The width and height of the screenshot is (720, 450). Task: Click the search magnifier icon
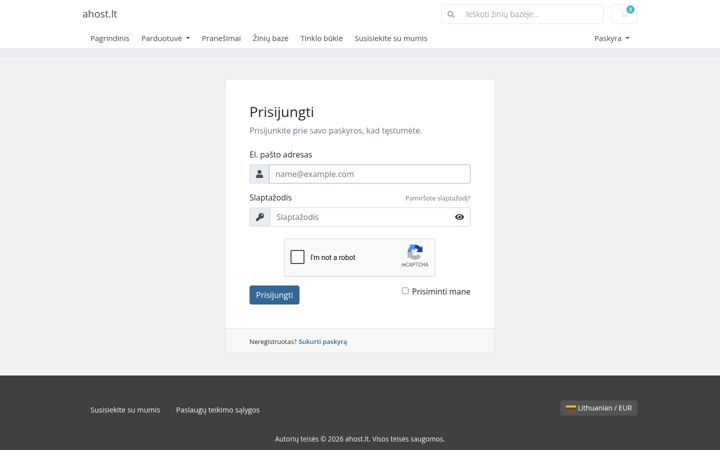click(x=451, y=14)
